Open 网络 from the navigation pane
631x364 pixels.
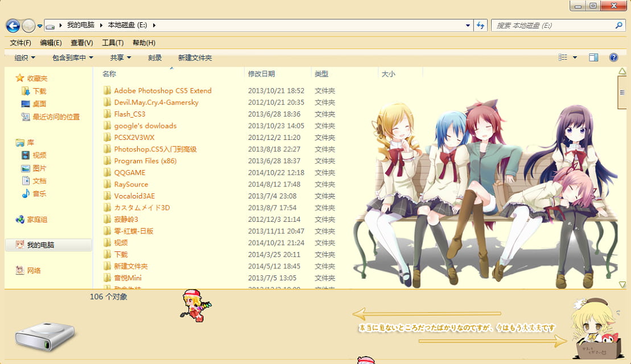pyautogui.click(x=32, y=270)
